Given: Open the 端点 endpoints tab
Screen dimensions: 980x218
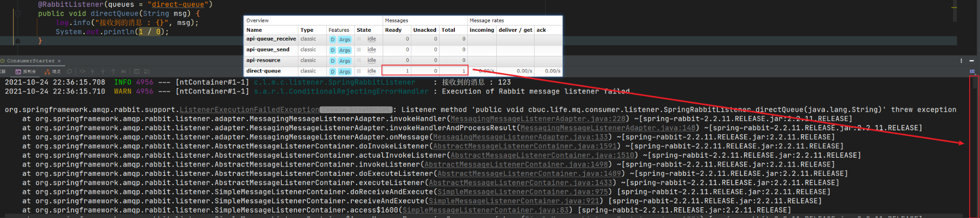Looking at the screenshot, I should coord(52,72).
